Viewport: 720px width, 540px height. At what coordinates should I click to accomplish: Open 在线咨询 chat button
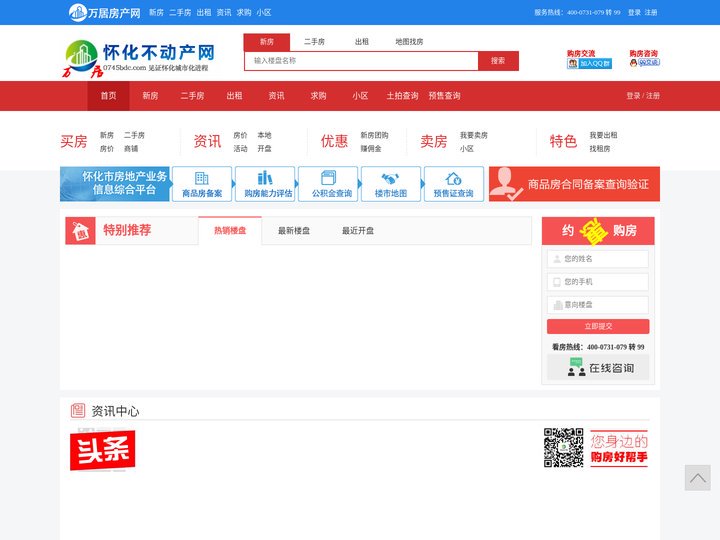(x=598, y=367)
